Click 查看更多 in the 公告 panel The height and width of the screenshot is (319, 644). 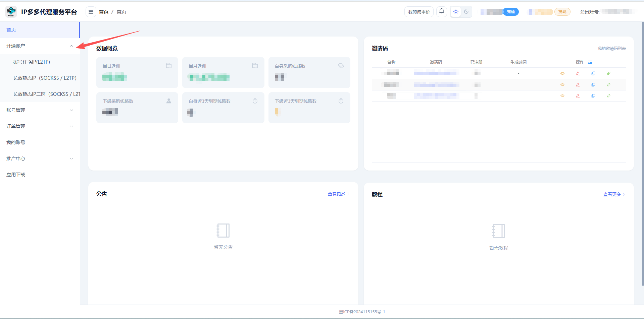[x=338, y=194]
